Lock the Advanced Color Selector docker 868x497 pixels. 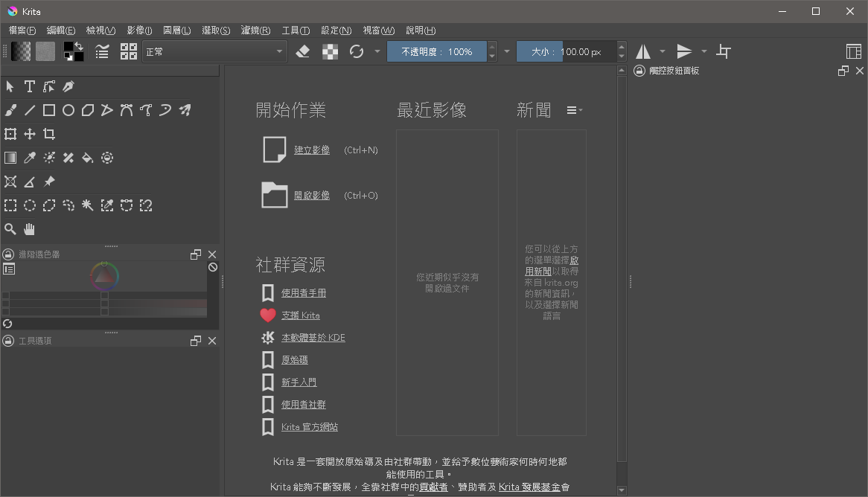[x=8, y=254]
